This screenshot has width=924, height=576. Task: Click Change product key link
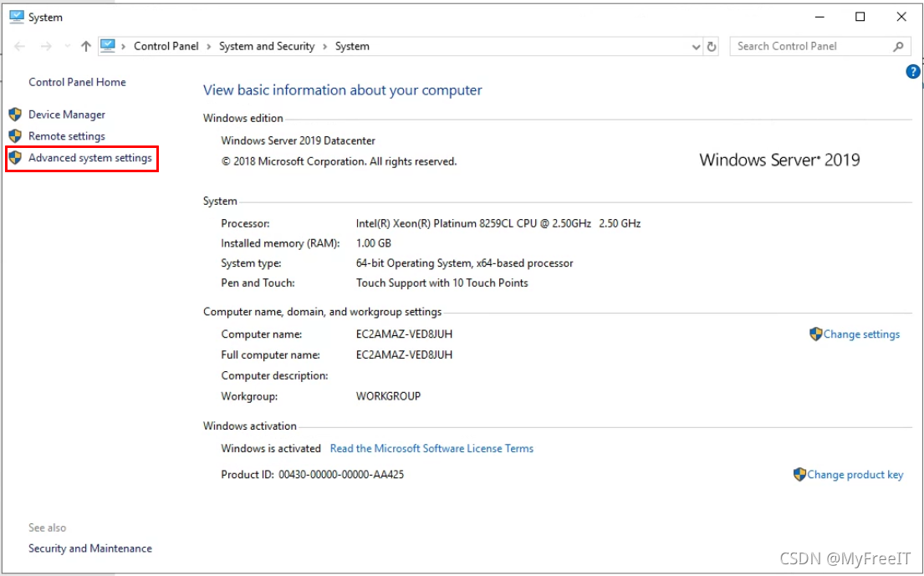click(855, 474)
